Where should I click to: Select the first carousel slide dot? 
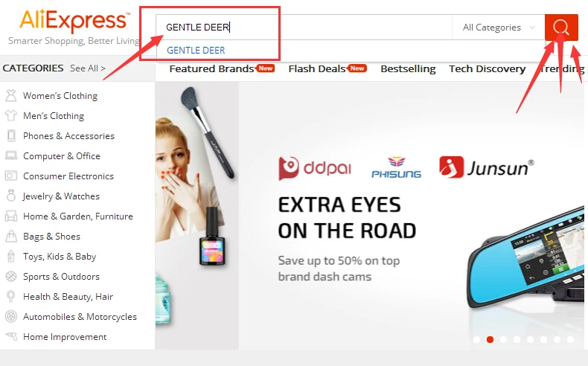click(476, 339)
